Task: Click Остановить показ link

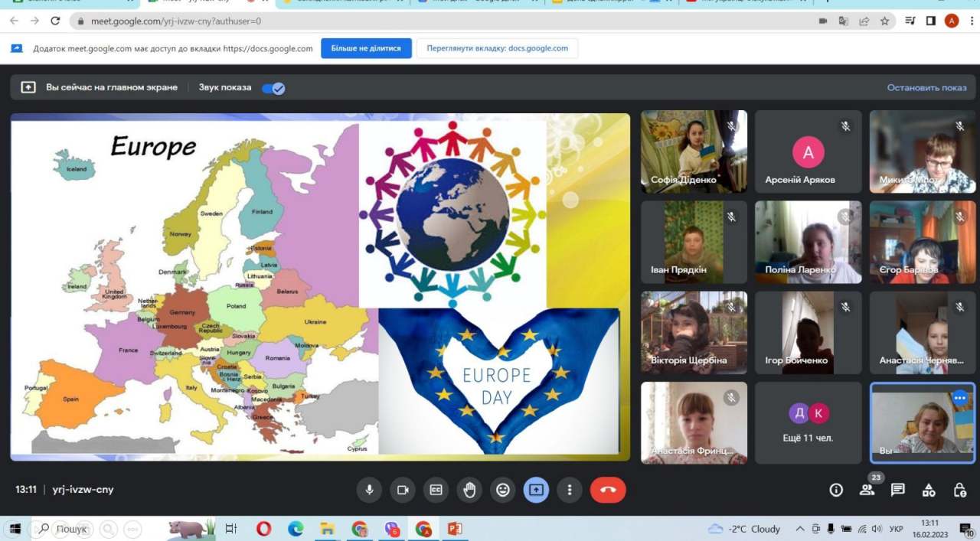Action: pyautogui.click(x=926, y=87)
